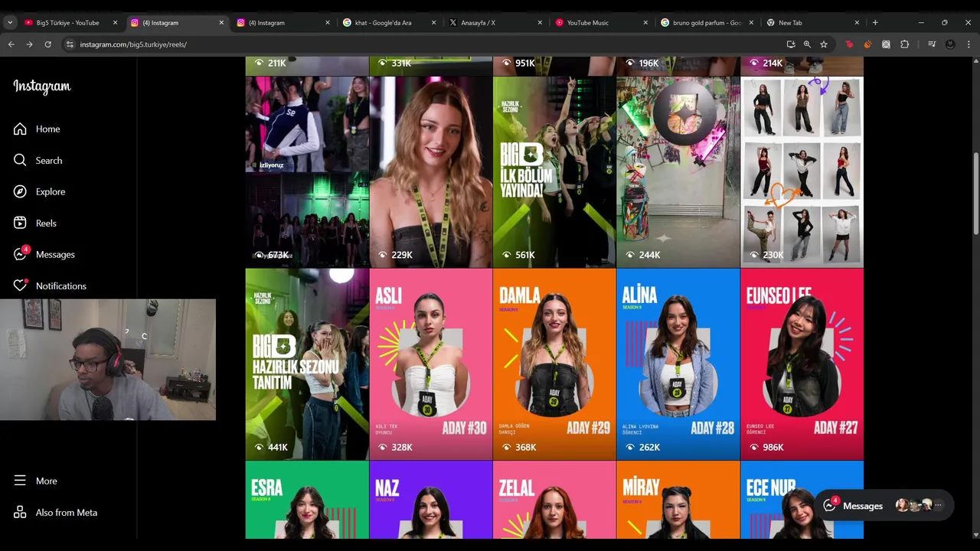980x551 pixels.
Task: Close the New Tab tab
Action: 857,22
